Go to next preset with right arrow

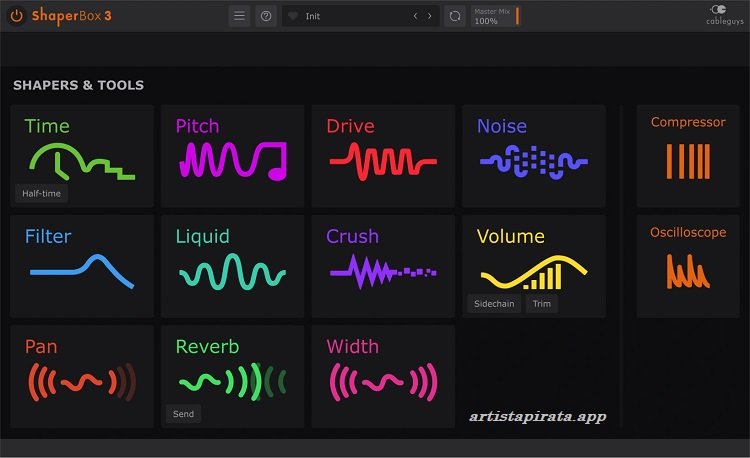coord(430,17)
